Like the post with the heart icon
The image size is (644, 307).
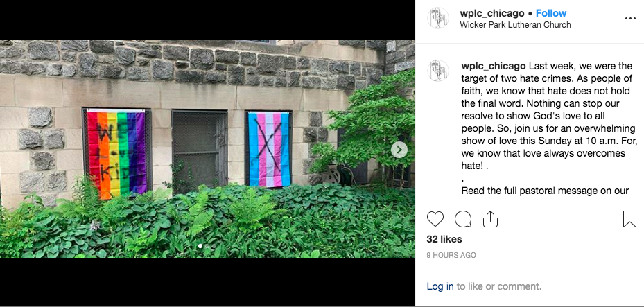point(435,219)
